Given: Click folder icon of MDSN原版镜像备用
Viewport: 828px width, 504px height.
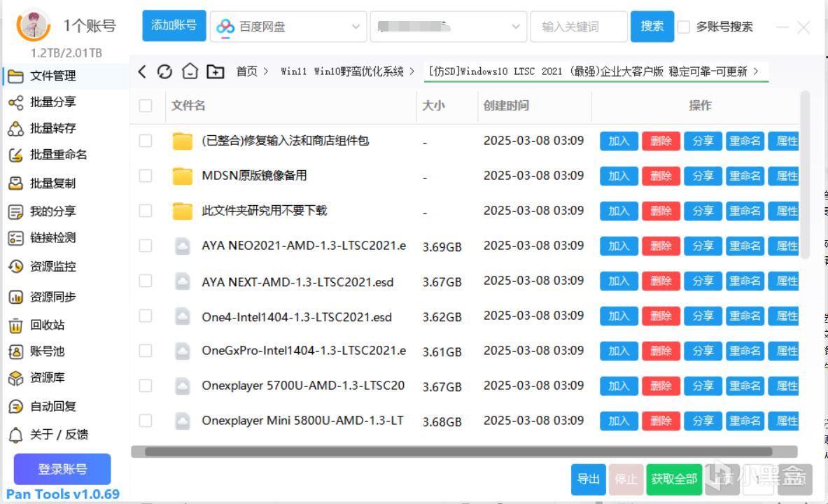Looking at the screenshot, I should click(182, 176).
